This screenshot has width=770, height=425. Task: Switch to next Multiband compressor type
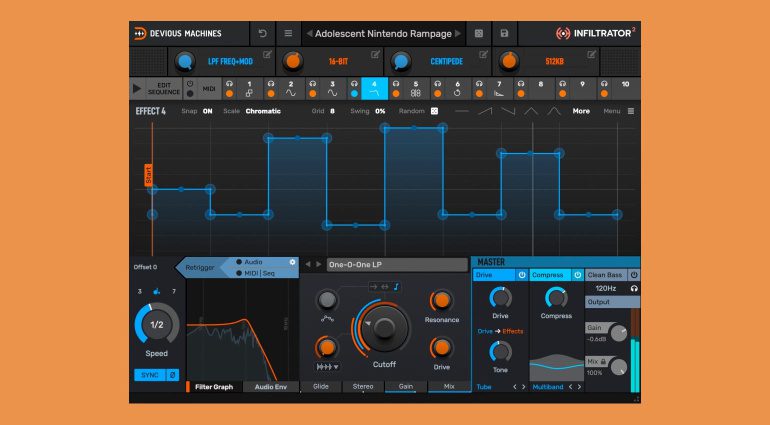click(x=579, y=387)
